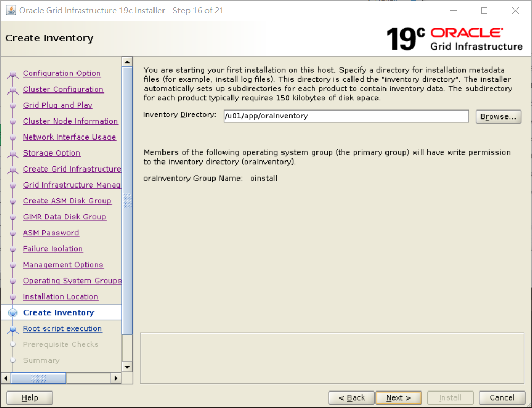The image size is (532, 408).
Task: Cancel the Grid Infrastructure installation
Action: 502,398
